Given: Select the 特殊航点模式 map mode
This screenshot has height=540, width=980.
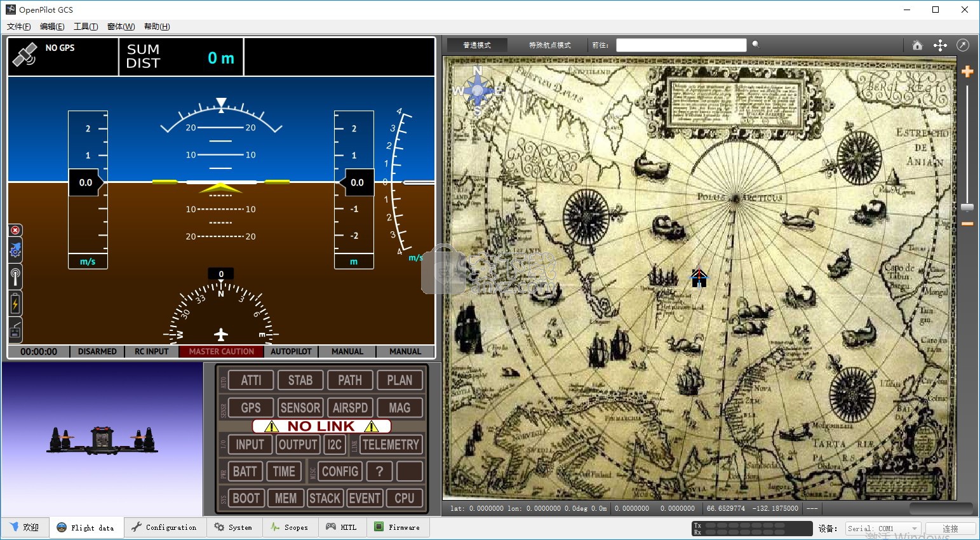Looking at the screenshot, I should click(x=550, y=45).
